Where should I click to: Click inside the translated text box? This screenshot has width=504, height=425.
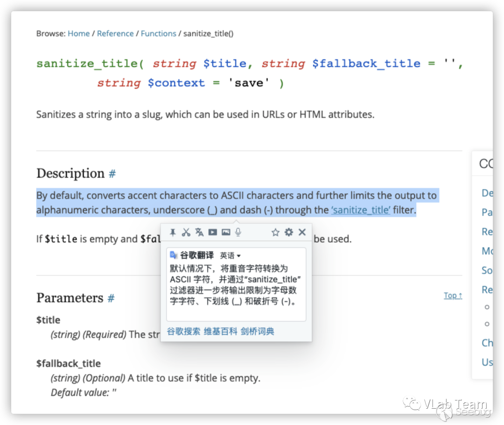[x=236, y=284]
